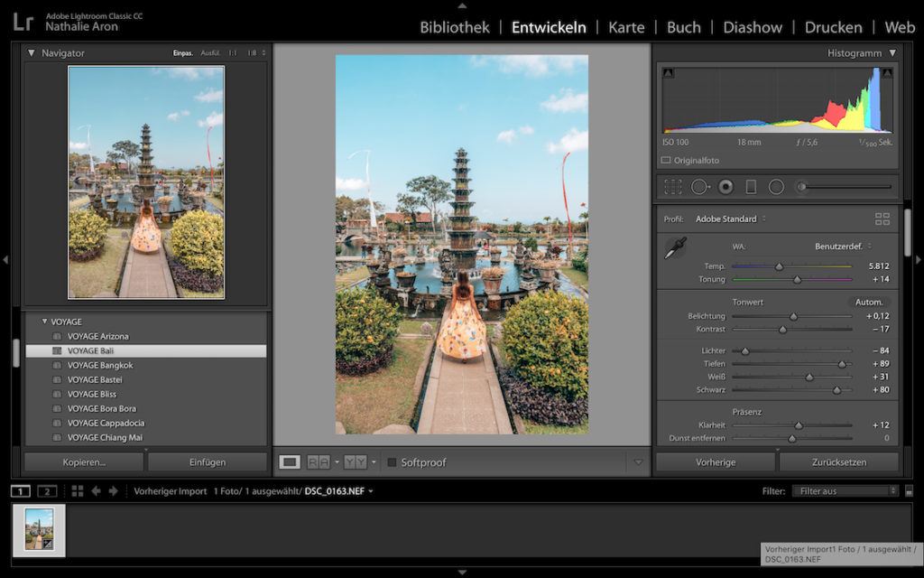Select the DSC_0163 filmstrip thumbnail
924x578 pixels.
tap(39, 529)
